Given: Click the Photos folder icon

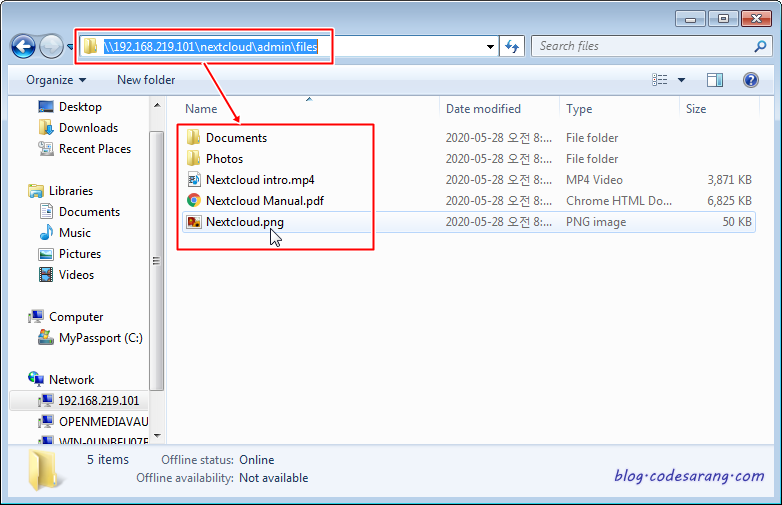Looking at the screenshot, I should pos(194,159).
